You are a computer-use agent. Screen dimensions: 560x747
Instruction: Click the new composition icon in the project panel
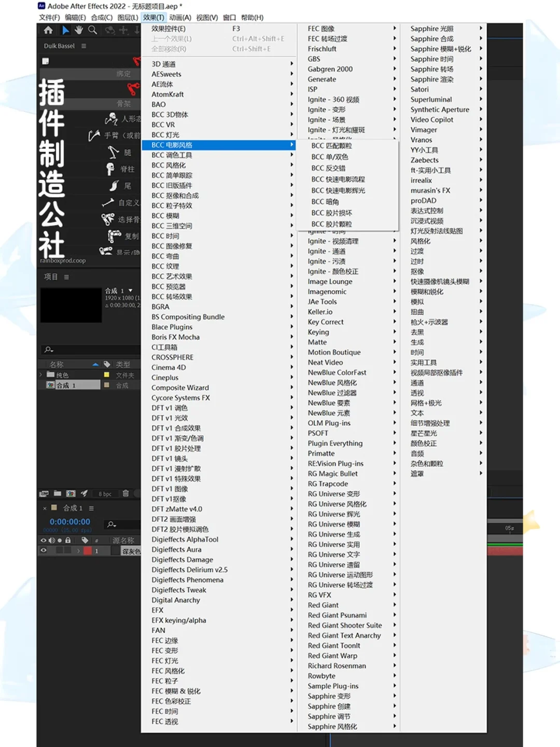(x=71, y=494)
